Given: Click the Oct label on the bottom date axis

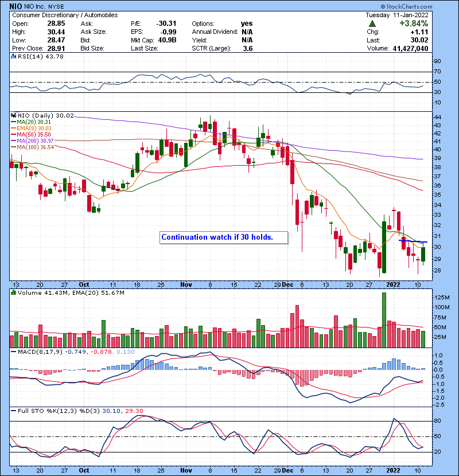Looking at the screenshot, I should (84, 470).
